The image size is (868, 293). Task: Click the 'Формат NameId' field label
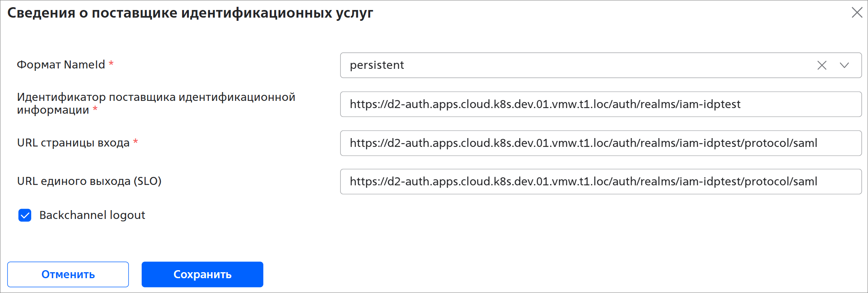click(x=61, y=65)
